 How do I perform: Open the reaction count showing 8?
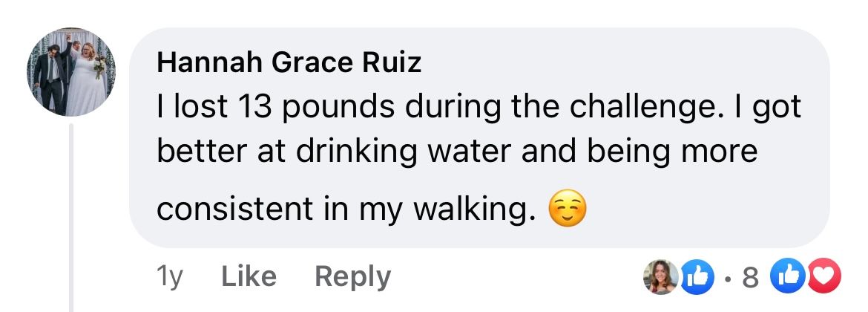coord(749,277)
